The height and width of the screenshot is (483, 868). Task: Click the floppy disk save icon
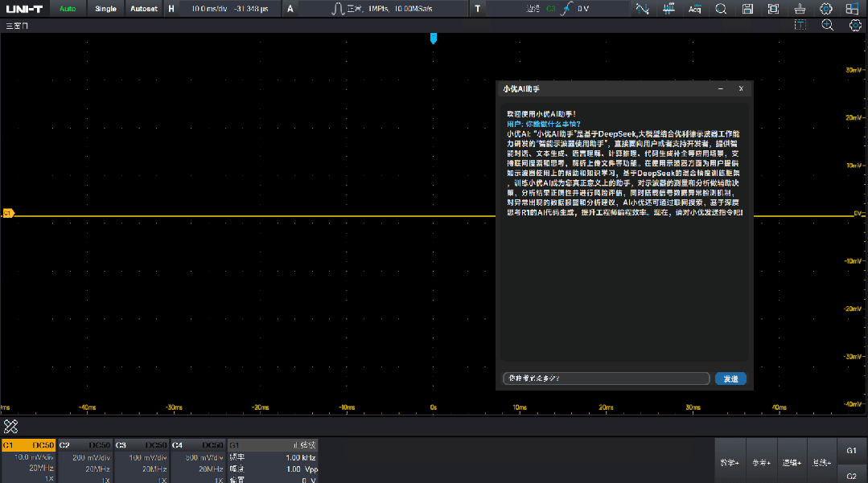click(747, 9)
